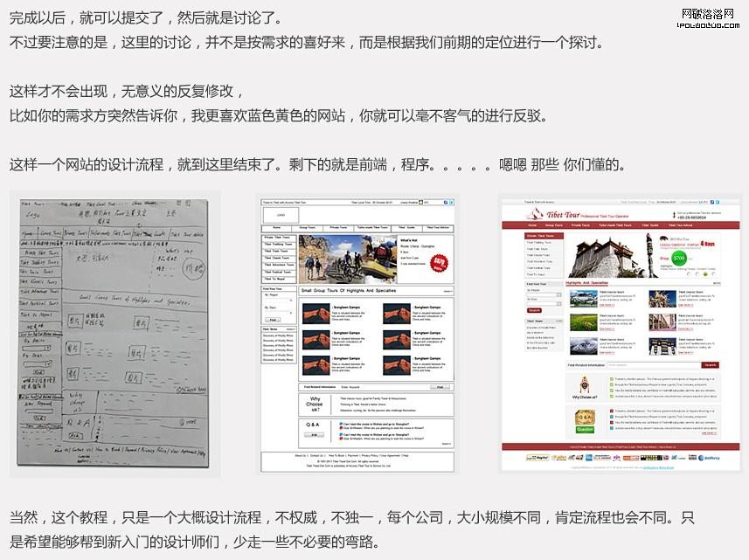Click the 'Why Choose us?' emblem badge
The width and height of the screenshot is (749, 560).
point(584,386)
